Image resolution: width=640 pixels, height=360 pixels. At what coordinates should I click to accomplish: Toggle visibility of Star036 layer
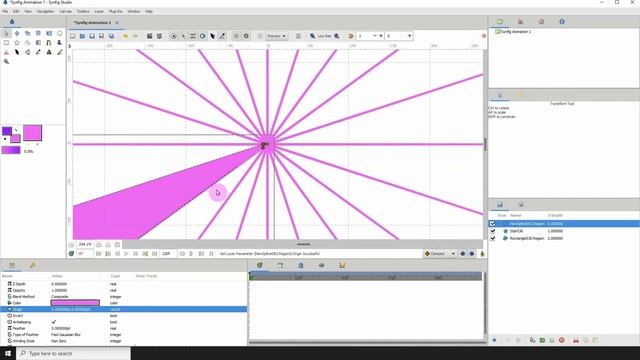(x=493, y=231)
